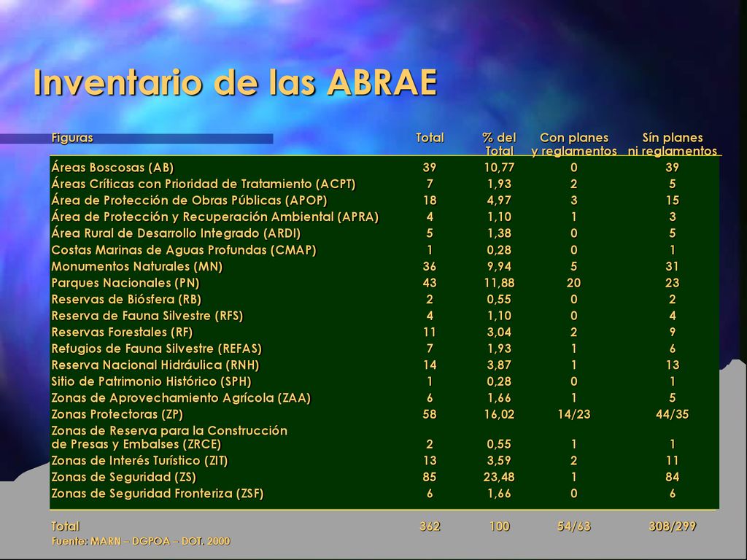The height and width of the screenshot is (560, 747).
Task: Select the '% del Total' column header
Action: 499,144
